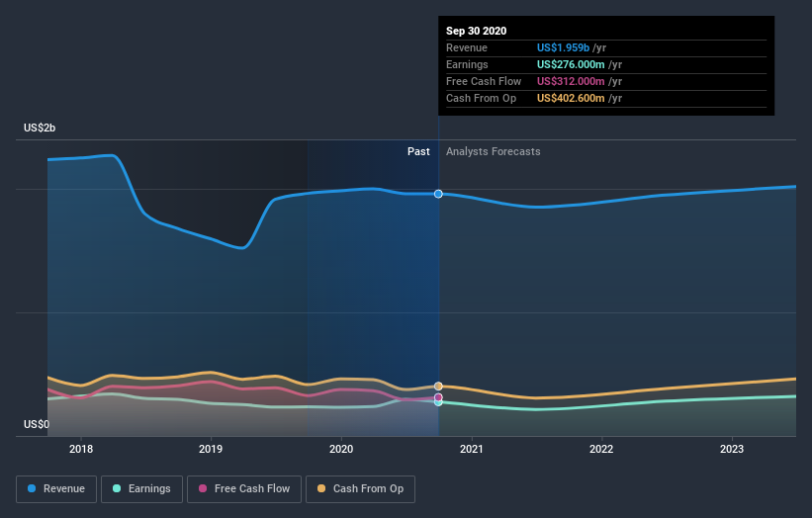Click the Cash From Op label in tooltip
The image size is (812, 518).
[481, 98]
